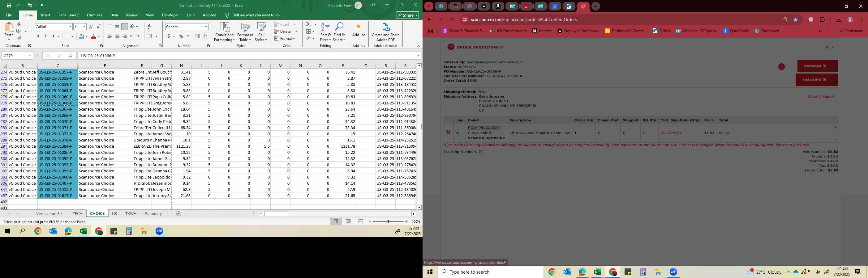868x278 pixels.
Task: Click the Increase Decimal icon
Action: pyautogui.click(x=197, y=36)
